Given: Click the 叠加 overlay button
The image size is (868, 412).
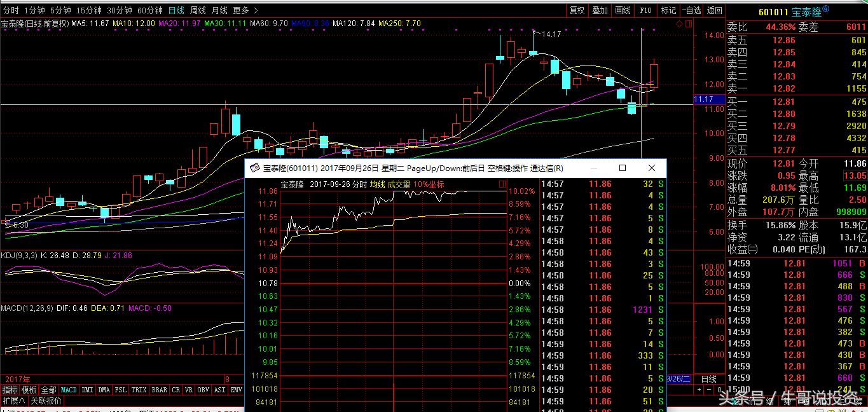Looking at the screenshot, I should tap(600, 10).
